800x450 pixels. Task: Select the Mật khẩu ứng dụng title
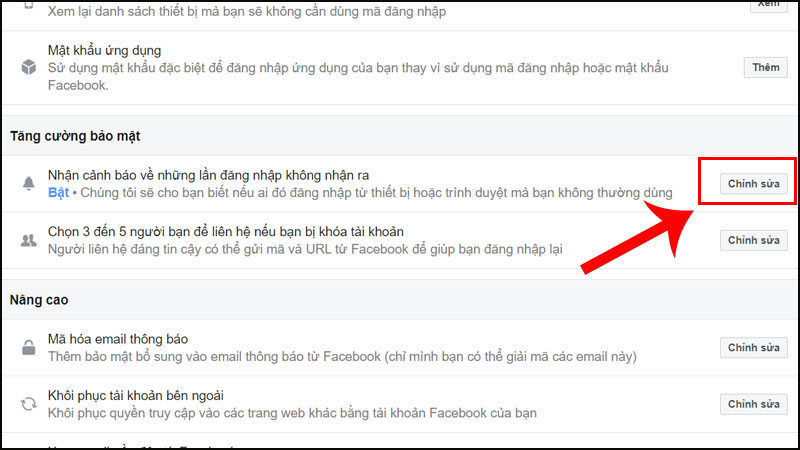(105, 51)
